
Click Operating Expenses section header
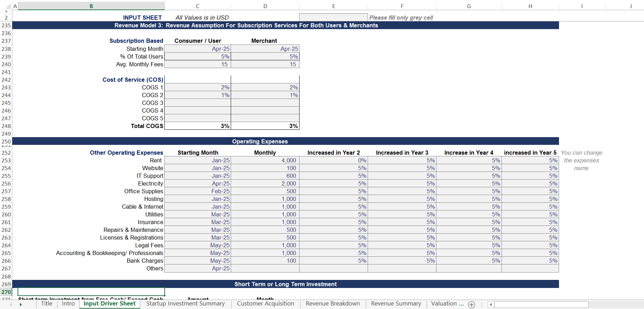[260, 141]
